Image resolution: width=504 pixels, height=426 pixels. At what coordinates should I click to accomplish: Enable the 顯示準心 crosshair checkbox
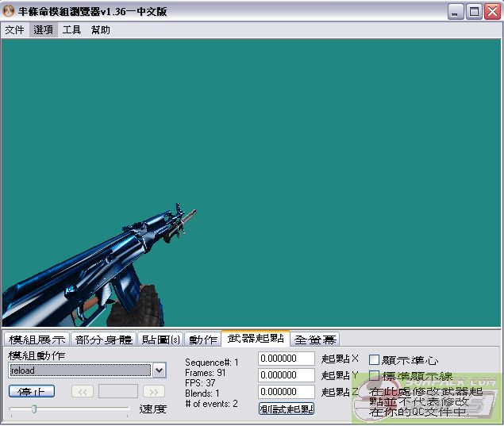pyautogui.click(x=375, y=360)
